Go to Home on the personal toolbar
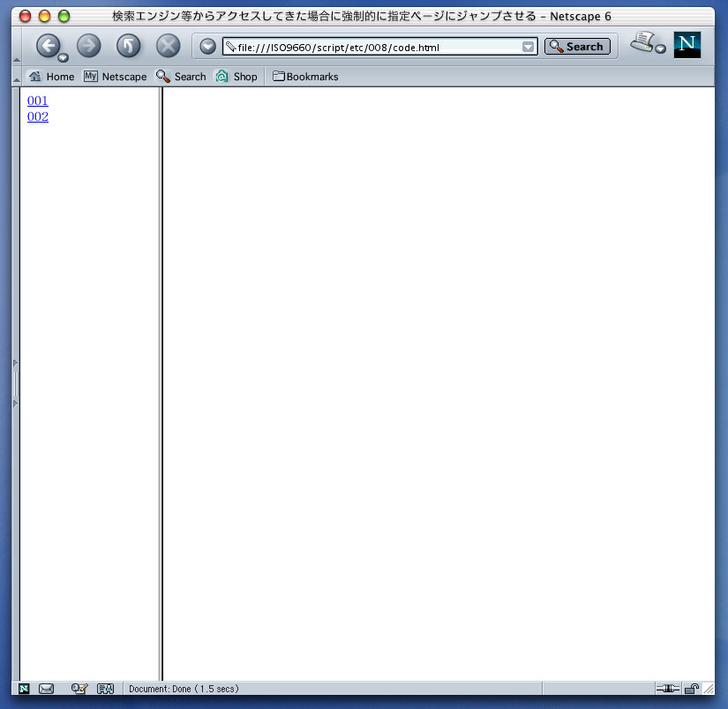 (x=51, y=77)
